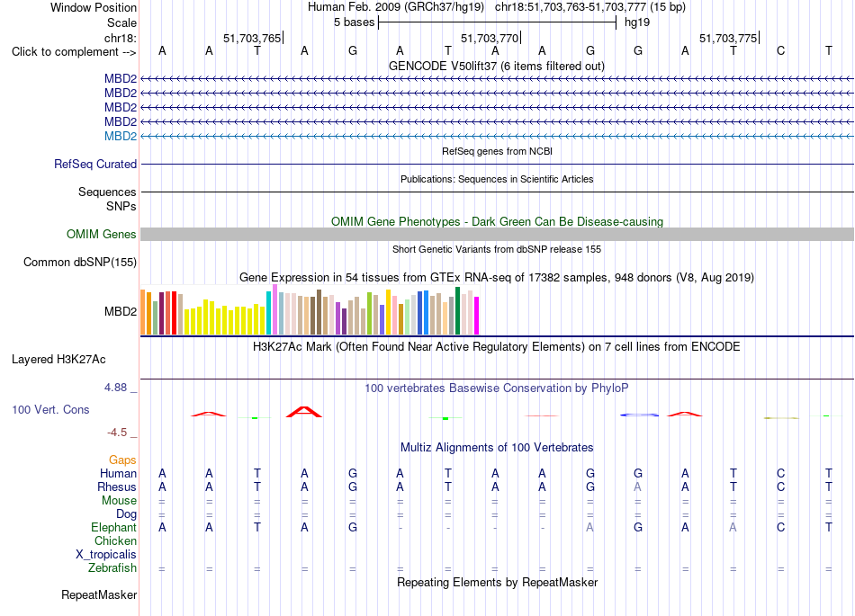Open OMIM Gene Phenotypes track title

tap(497, 222)
